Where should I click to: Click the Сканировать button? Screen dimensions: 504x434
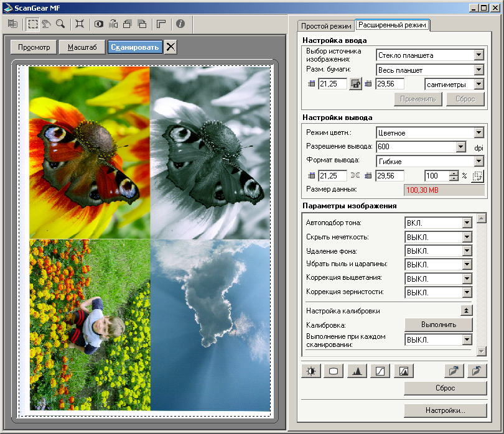[134, 47]
